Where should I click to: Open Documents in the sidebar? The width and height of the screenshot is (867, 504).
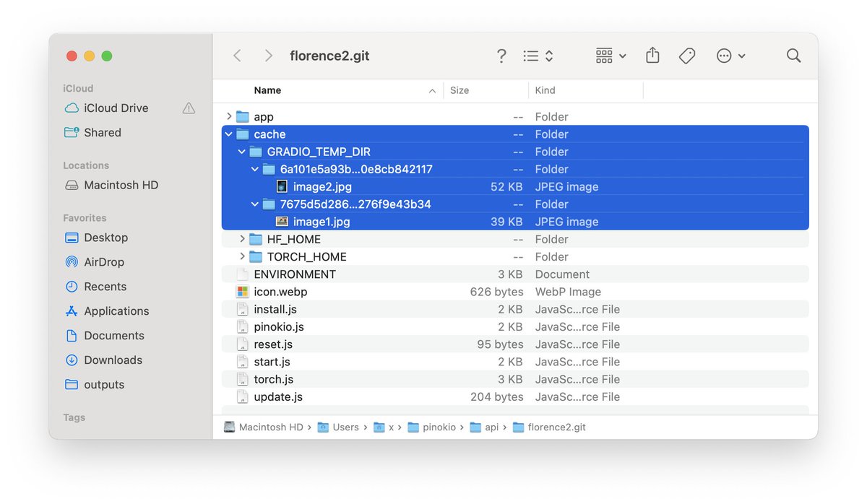tap(113, 336)
